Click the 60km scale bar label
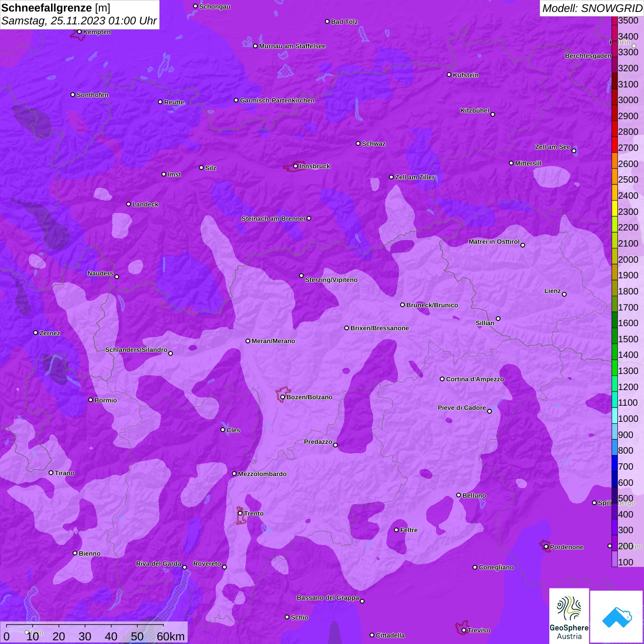 point(171,636)
